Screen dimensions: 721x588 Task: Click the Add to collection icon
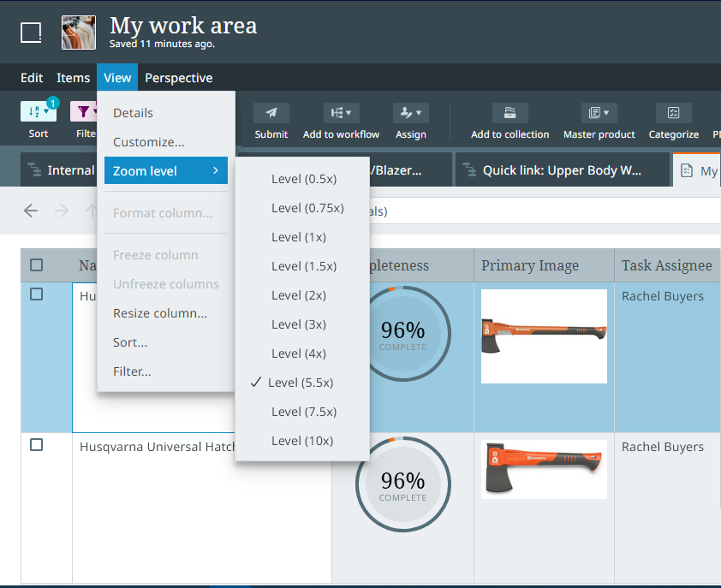click(509, 113)
